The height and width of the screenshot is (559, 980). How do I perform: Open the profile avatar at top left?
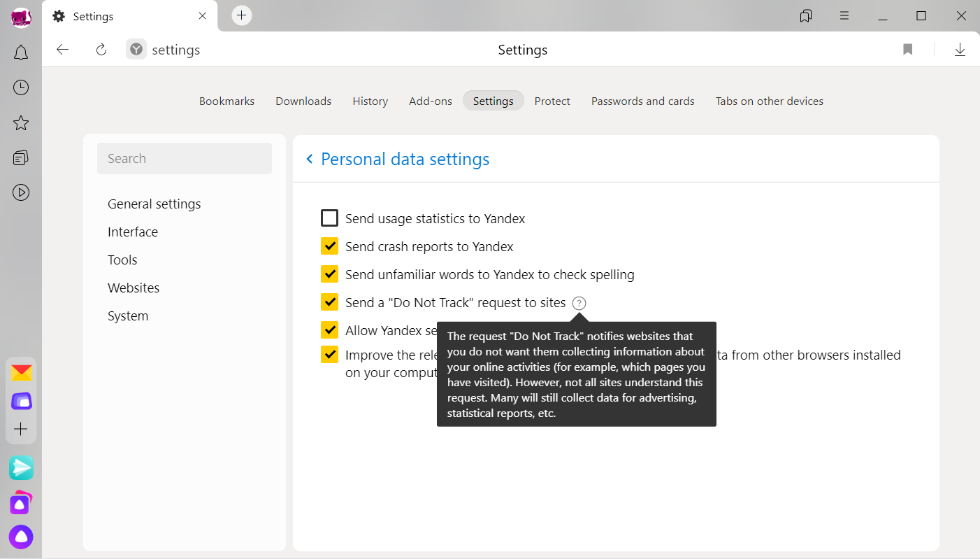click(21, 17)
